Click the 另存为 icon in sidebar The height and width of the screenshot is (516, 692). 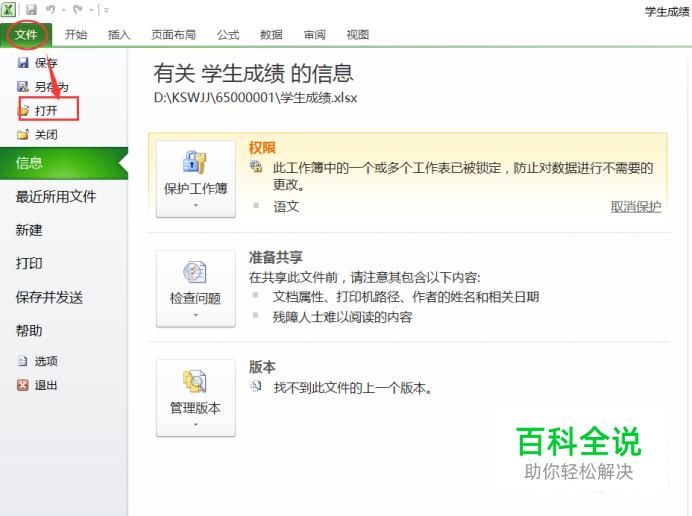23,87
